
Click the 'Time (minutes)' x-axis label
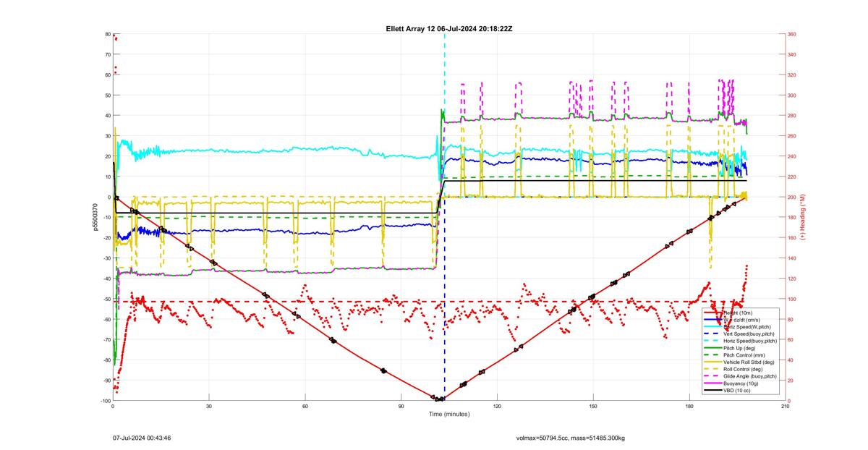point(449,414)
